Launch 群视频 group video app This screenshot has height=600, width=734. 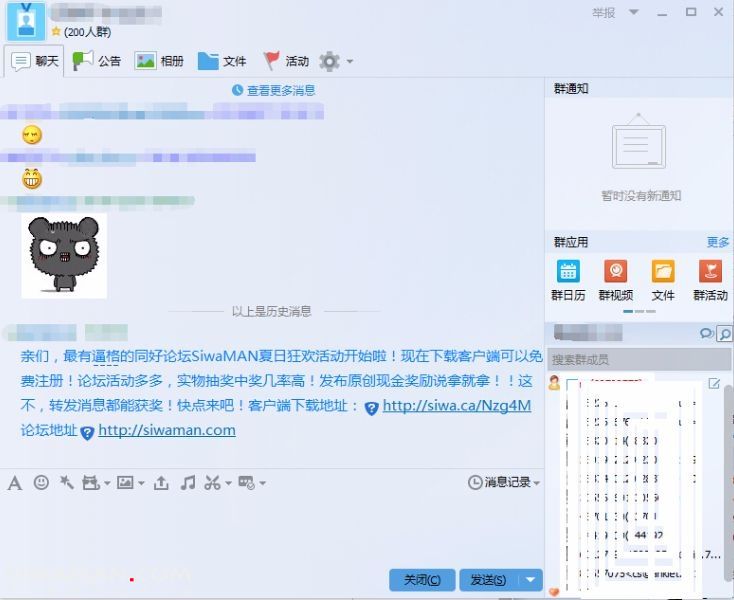coord(615,279)
